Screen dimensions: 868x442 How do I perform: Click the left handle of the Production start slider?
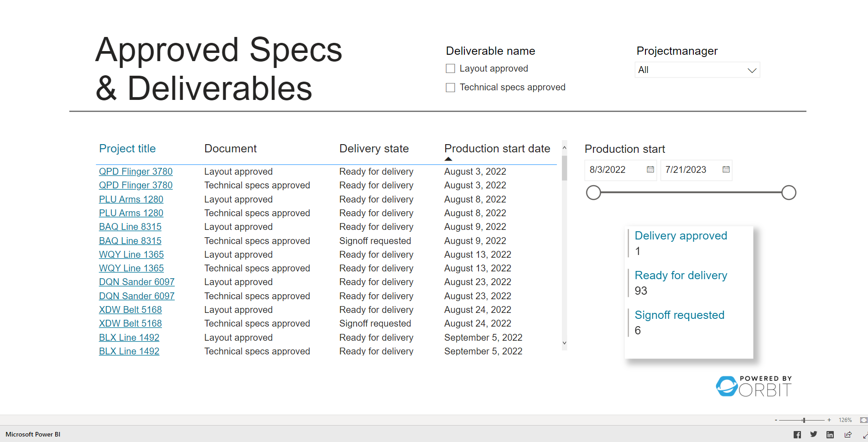pyautogui.click(x=593, y=192)
